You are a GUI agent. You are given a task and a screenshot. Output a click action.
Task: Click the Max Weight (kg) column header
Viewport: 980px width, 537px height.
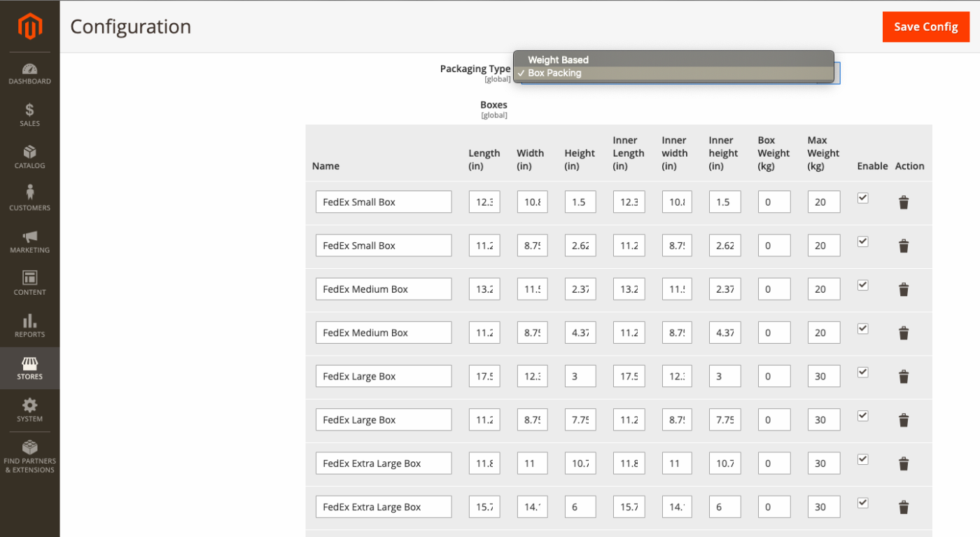pos(823,153)
